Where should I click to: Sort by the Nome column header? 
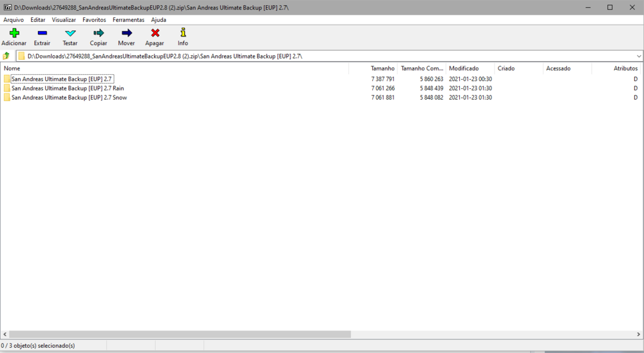[x=175, y=68]
